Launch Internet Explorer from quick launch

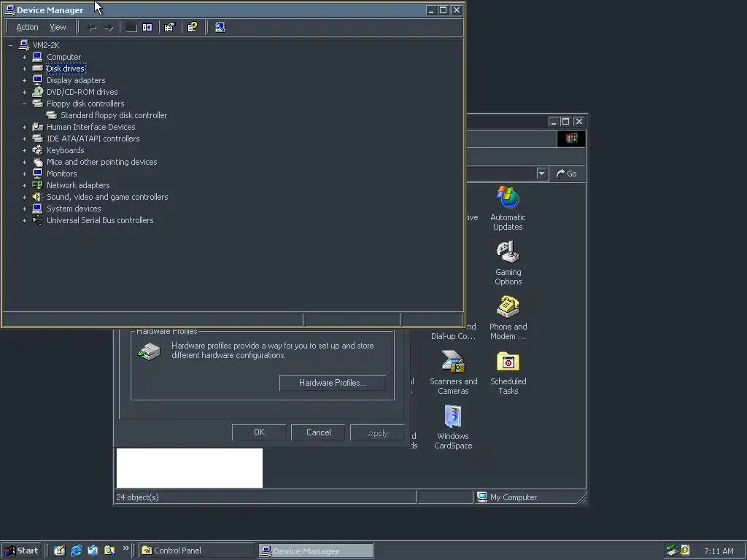[x=76, y=551]
